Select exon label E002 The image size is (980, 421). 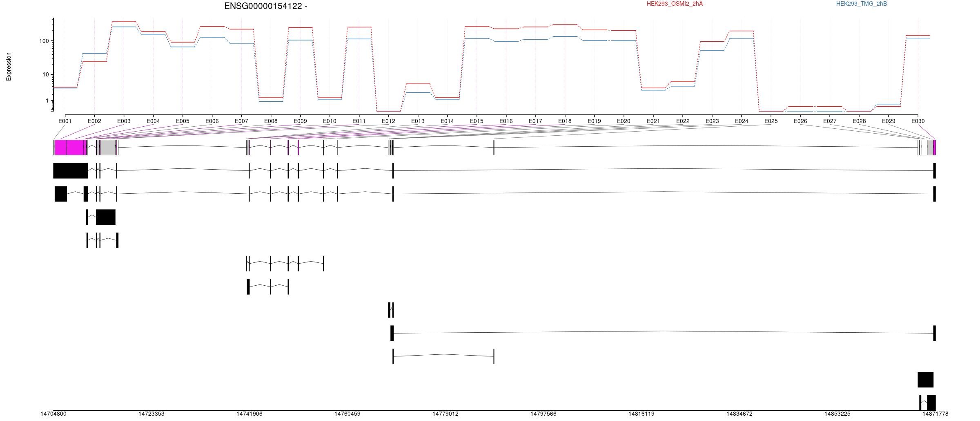click(94, 121)
